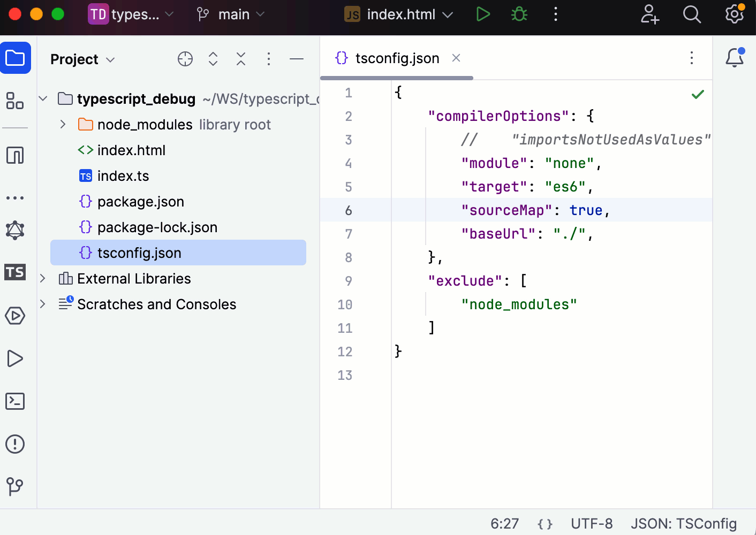Open Search Everywhere

coord(692,14)
